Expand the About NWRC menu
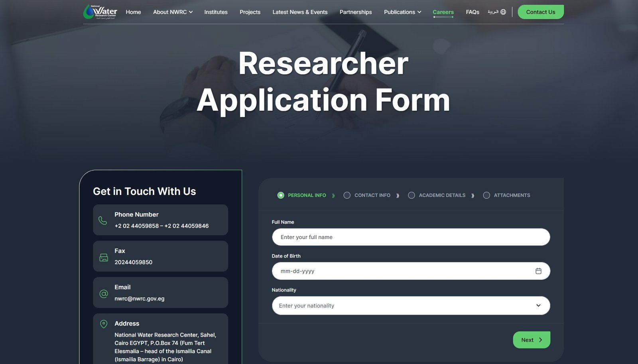The image size is (638, 364). [x=173, y=12]
